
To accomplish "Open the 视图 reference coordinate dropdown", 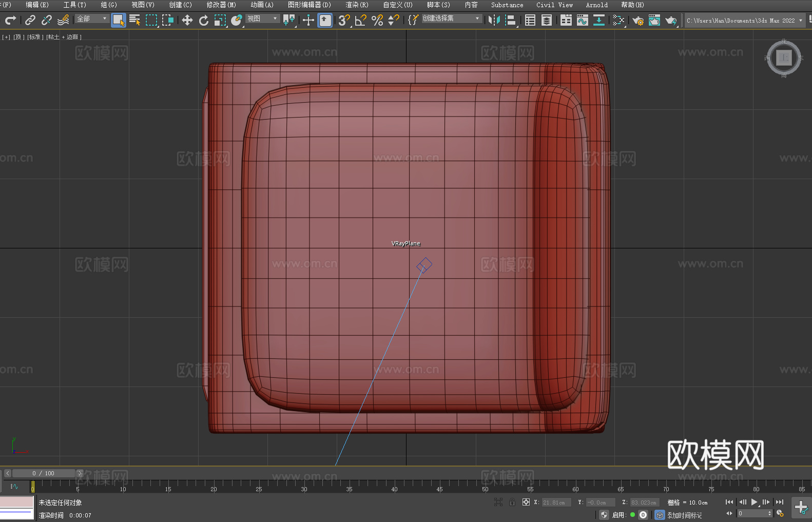I will click(x=262, y=18).
